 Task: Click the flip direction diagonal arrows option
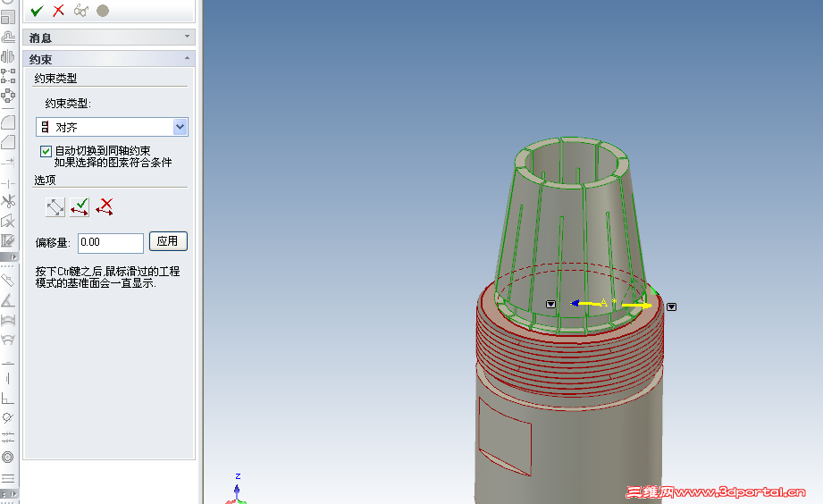[x=55, y=206]
